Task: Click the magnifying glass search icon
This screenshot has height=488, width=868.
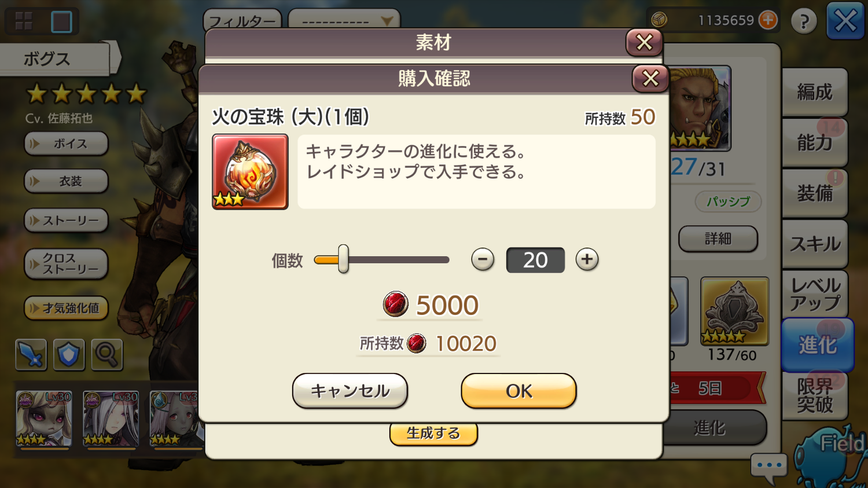Action: [x=107, y=354]
